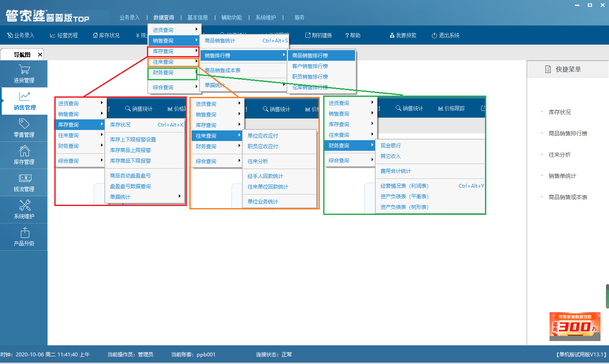Select 商品销售排行榜 in submenu
This screenshot has height=364, width=609.
tap(321, 55)
